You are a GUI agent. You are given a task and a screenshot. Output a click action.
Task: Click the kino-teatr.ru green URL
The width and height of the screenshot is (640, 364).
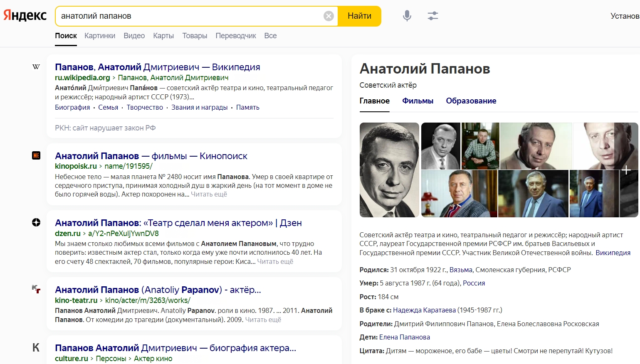[x=76, y=300]
